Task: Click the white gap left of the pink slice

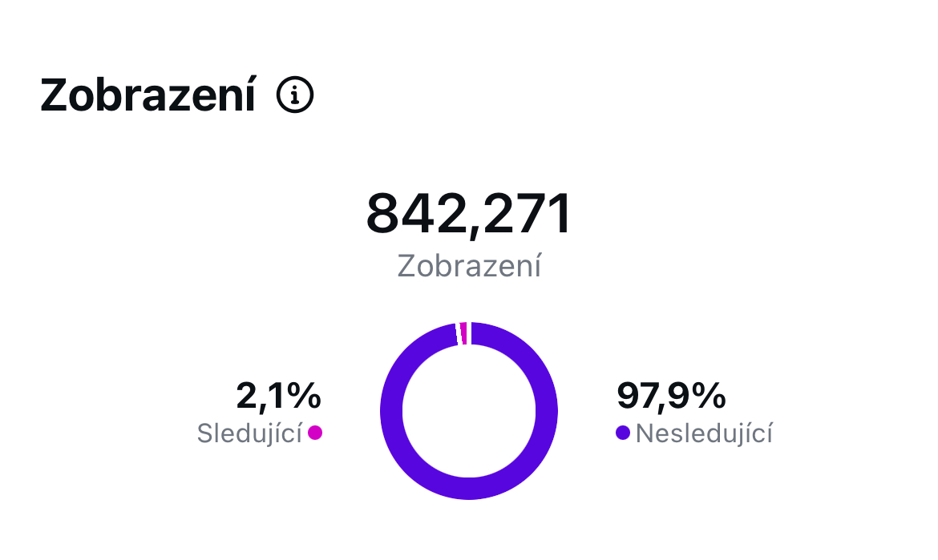Action: coord(458,333)
